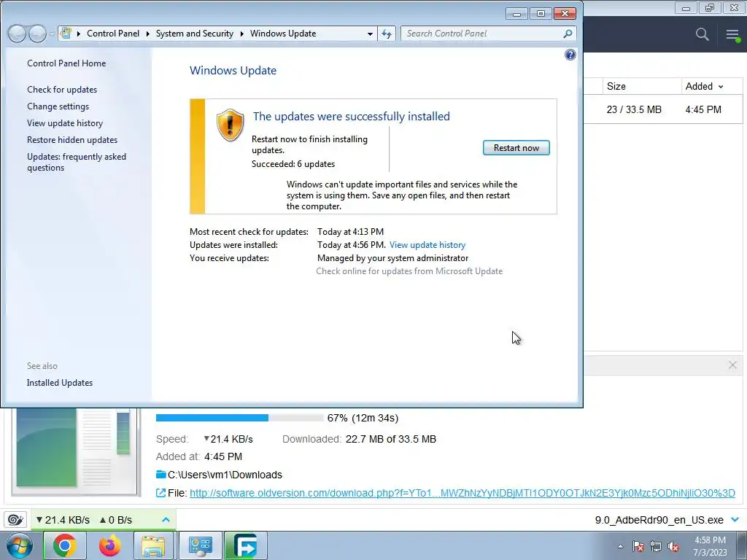Click in the Search Control Panel field
The height and width of the screenshot is (560, 747).
tap(481, 34)
